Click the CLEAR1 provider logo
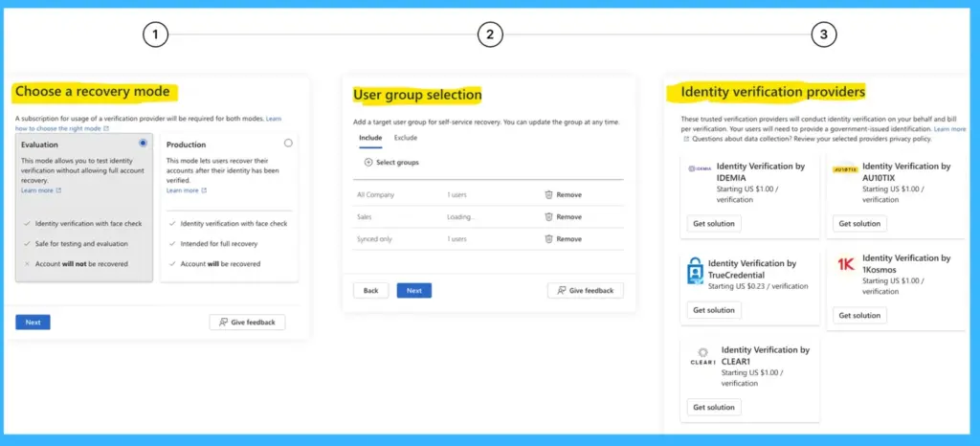 coord(703,357)
